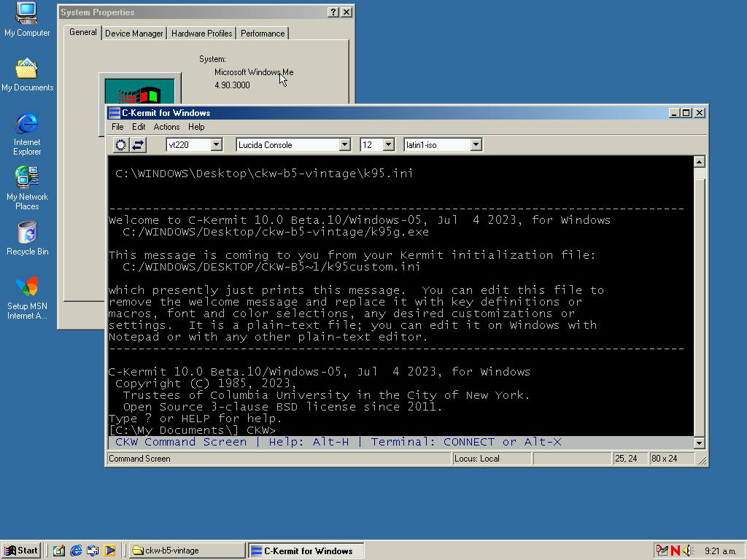Launch Internet Explorer from quick launch bar
The image size is (747, 560).
(76, 551)
